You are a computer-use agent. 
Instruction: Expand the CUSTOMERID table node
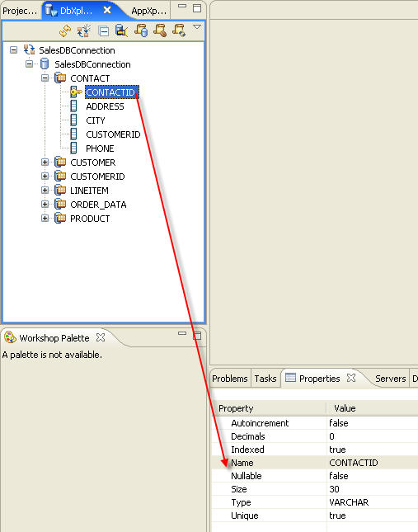45,176
